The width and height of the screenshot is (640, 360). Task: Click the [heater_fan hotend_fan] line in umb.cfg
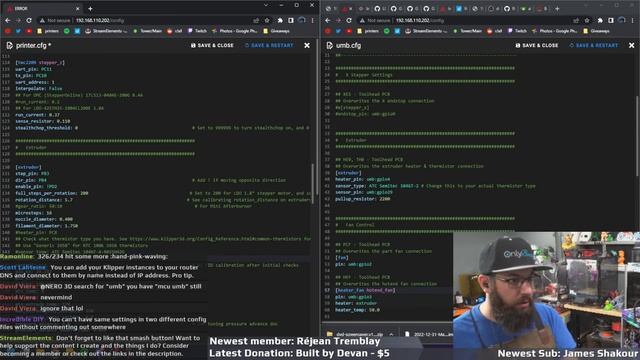coord(365,290)
